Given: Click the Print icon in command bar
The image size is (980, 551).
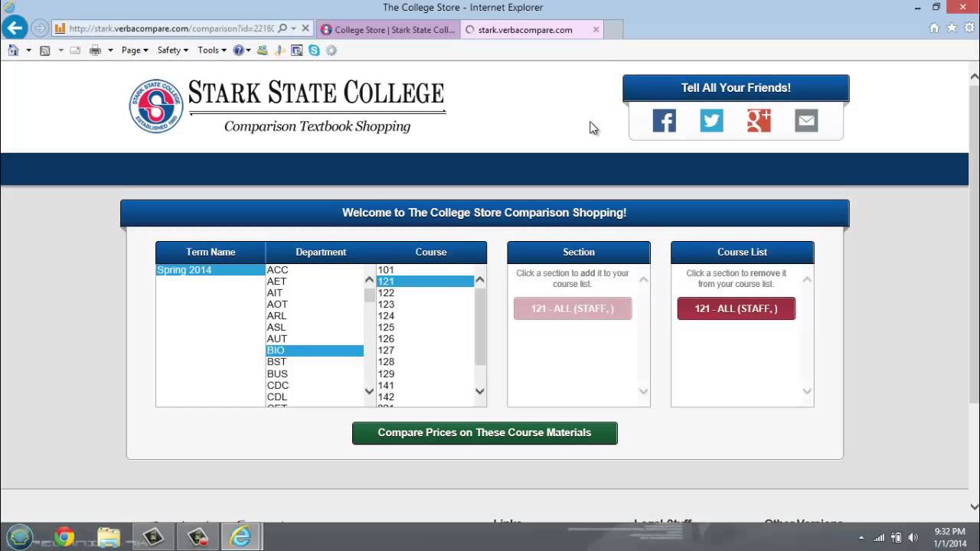Looking at the screenshot, I should [x=95, y=51].
